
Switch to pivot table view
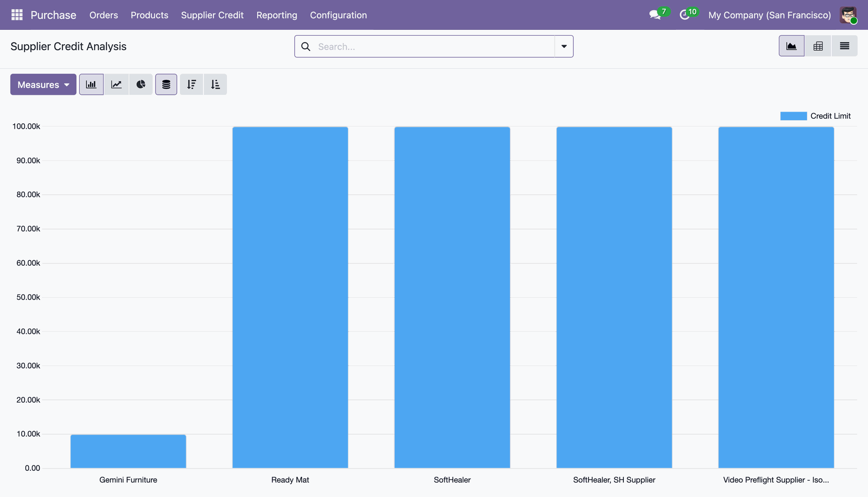[818, 46]
